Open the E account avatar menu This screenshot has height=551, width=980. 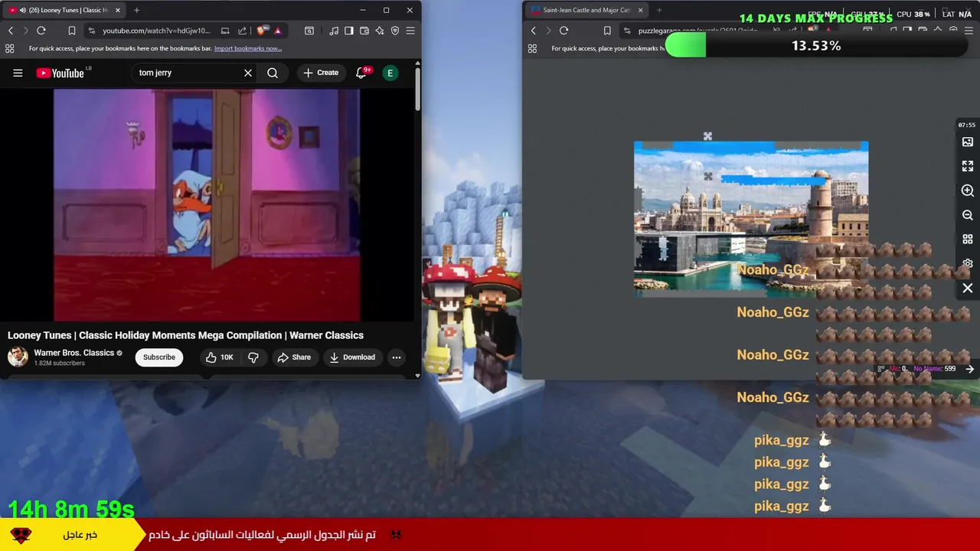[x=390, y=73]
